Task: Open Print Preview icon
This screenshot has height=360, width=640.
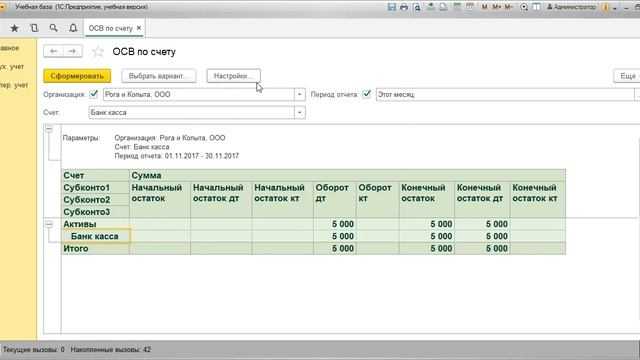Action: pos(416,7)
